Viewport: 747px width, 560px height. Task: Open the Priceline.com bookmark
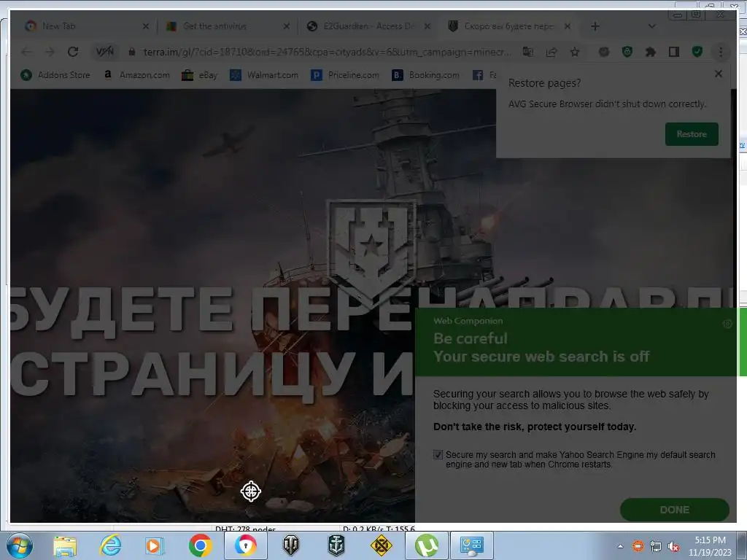click(x=344, y=75)
